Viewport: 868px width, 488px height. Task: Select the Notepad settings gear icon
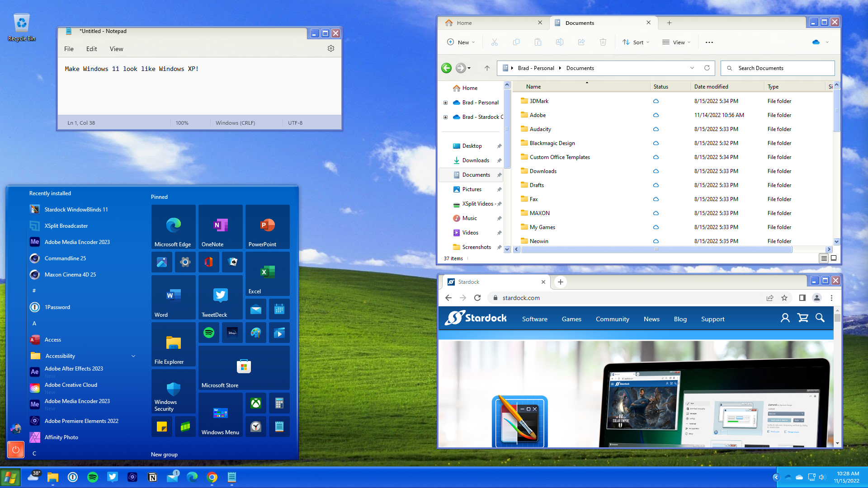pyautogui.click(x=331, y=48)
